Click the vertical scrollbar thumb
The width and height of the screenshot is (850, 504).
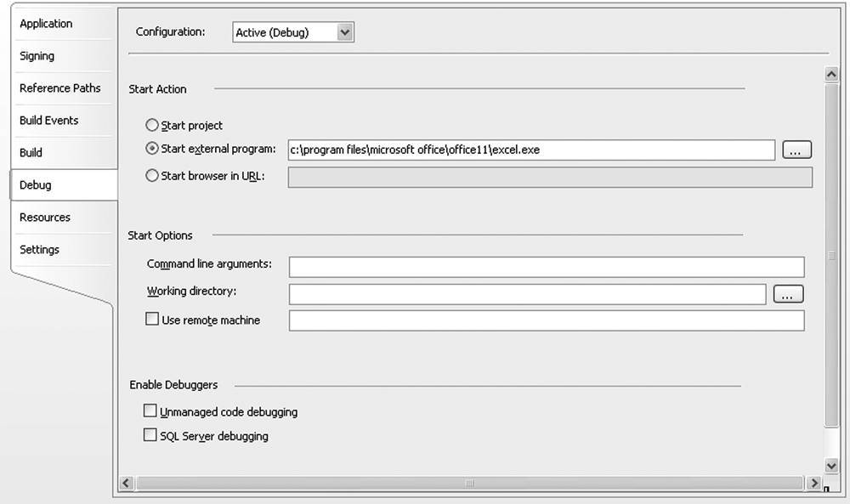831,255
